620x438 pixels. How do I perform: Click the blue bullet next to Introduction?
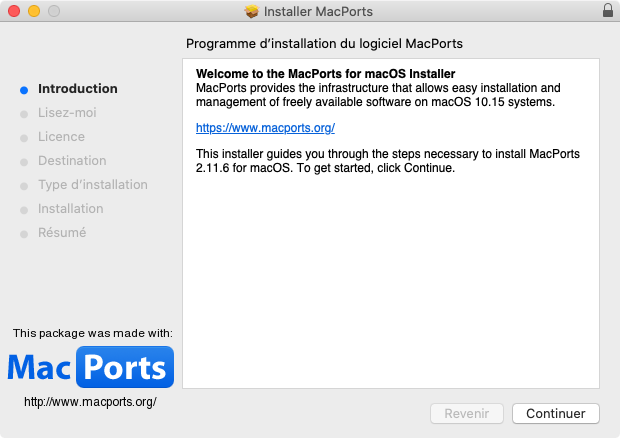pyautogui.click(x=24, y=89)
